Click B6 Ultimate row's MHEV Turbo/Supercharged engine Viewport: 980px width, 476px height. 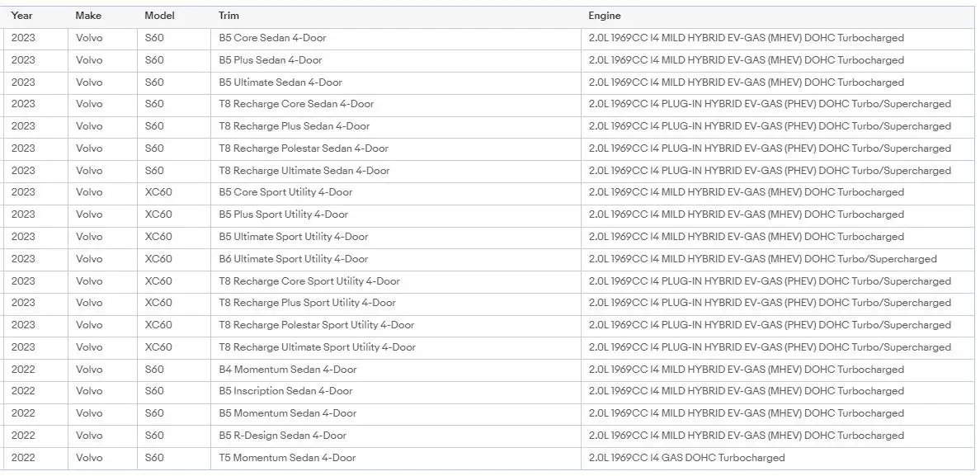[x=762, y=259]
